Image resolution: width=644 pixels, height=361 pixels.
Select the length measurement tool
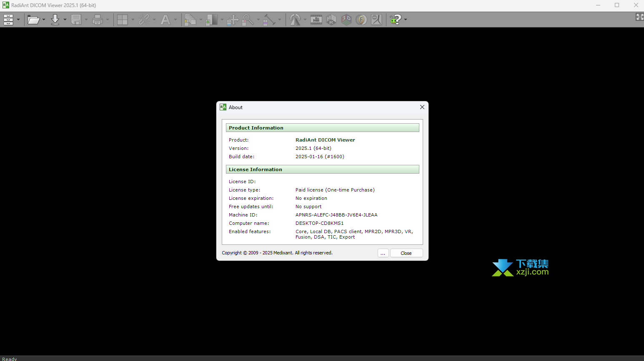(269, 20)
